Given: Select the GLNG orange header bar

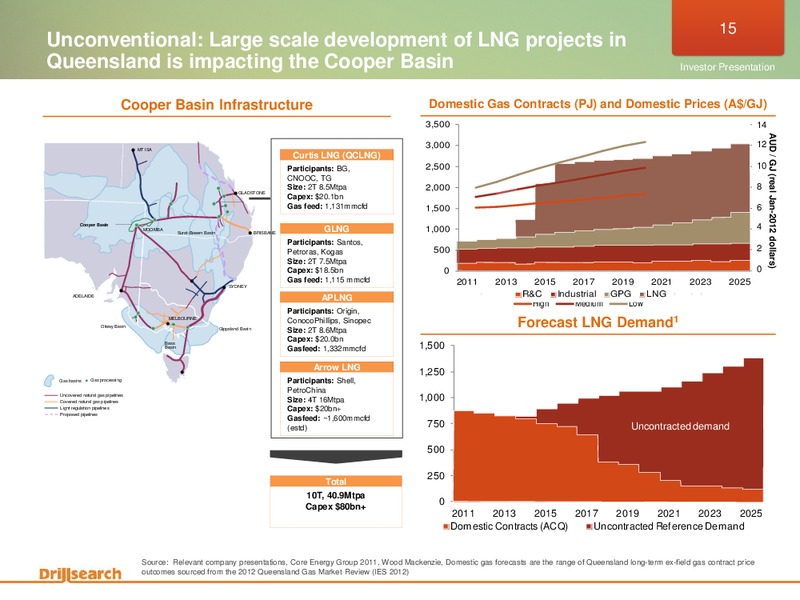Looking at the screenshot, I should coord(336,229).
